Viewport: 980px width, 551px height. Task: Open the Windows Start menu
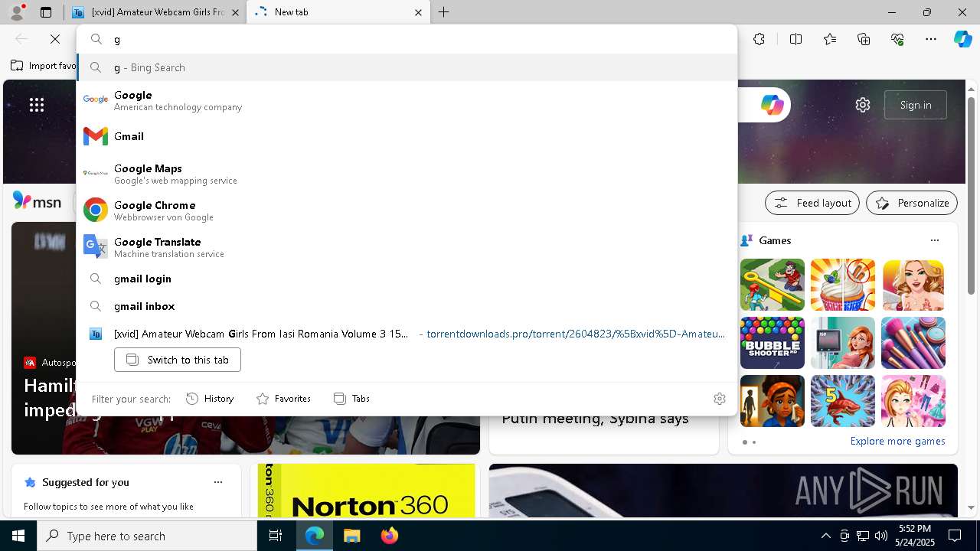(x=18, y=536)
